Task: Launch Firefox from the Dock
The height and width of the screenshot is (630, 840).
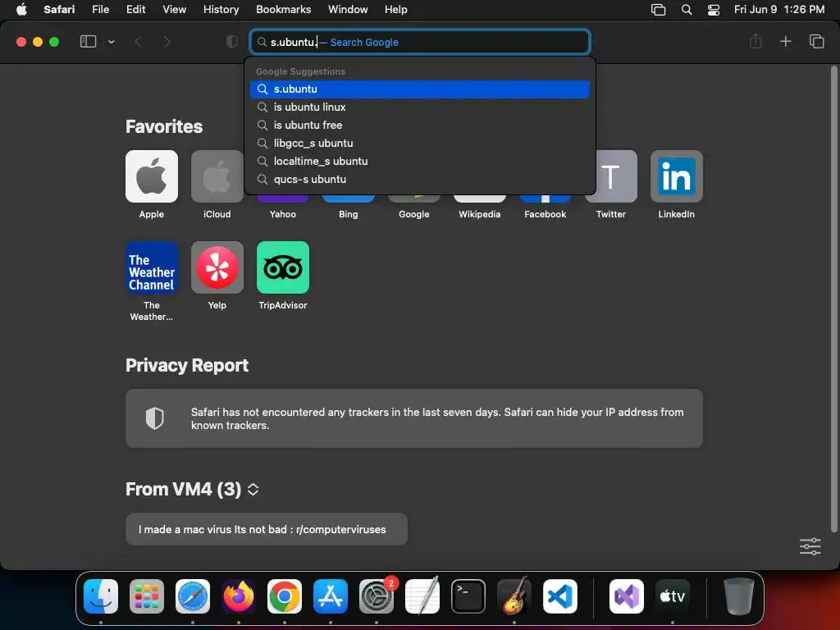Action: [x=239, y=596]
